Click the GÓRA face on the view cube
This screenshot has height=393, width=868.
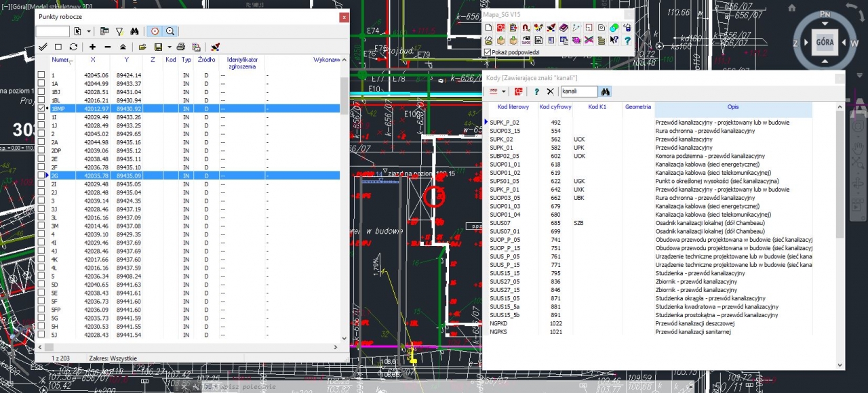point(825,41)
